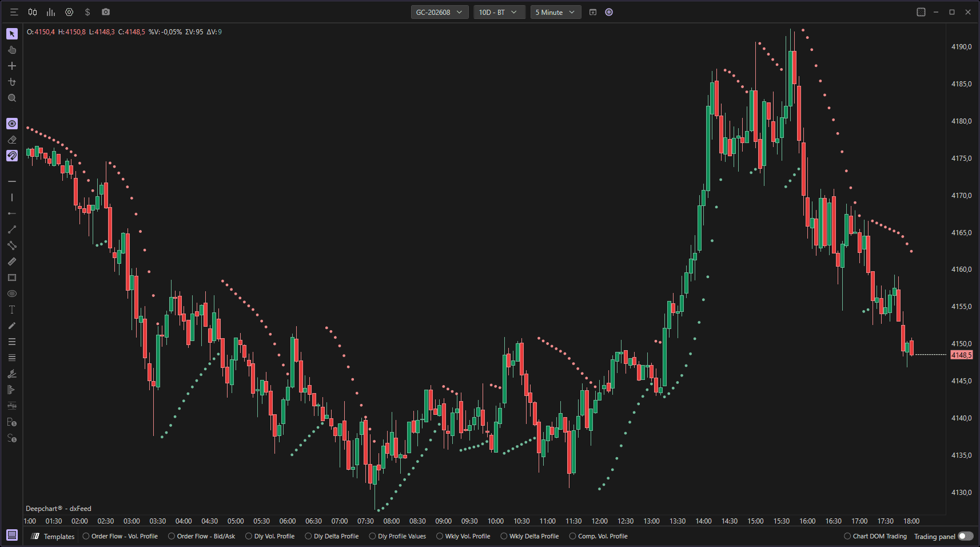Viewport: 980px width, 547px height.
Task: Open the indicators bar-chart icon
Action: [51, 12]
